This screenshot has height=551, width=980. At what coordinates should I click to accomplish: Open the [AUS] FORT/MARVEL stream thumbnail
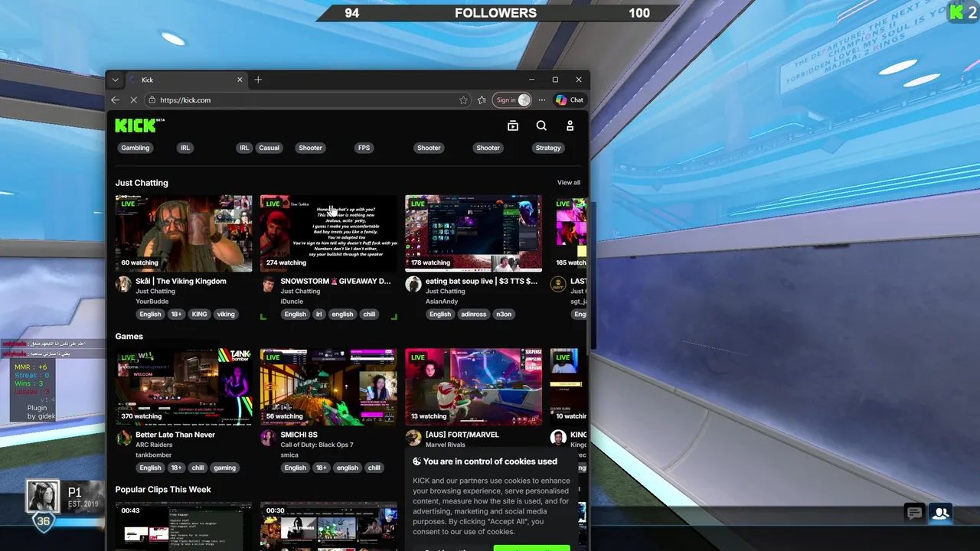[x=473, y=387]
